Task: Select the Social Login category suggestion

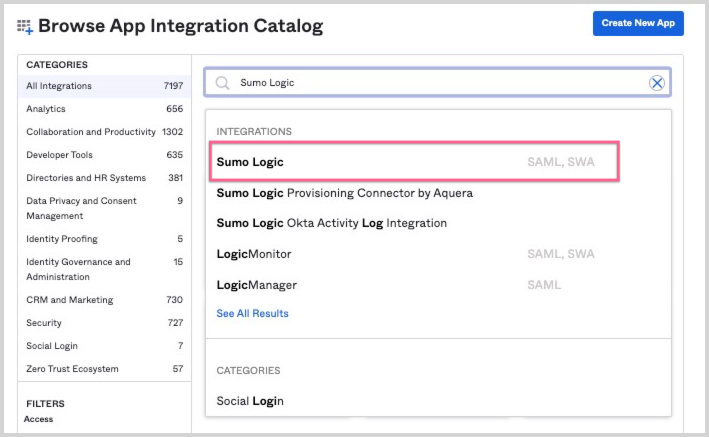Action: pyautogui.click(x=250, y=401)
